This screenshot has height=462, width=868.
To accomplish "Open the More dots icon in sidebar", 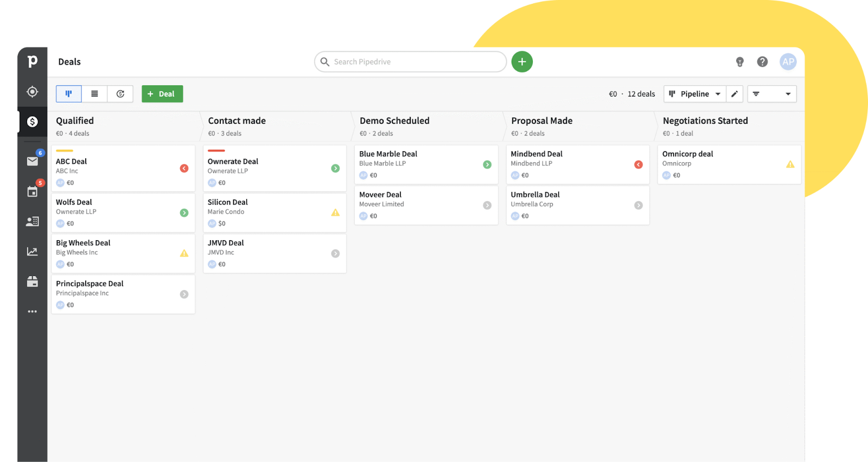I will click(x=33, y=311).
